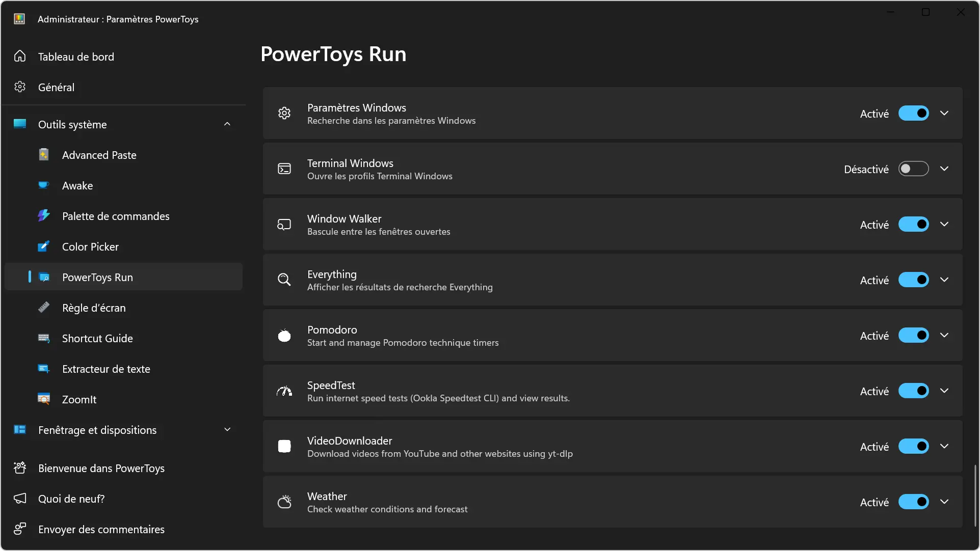
Task: Click the Color Picker icon
Action: click(44, 246)
